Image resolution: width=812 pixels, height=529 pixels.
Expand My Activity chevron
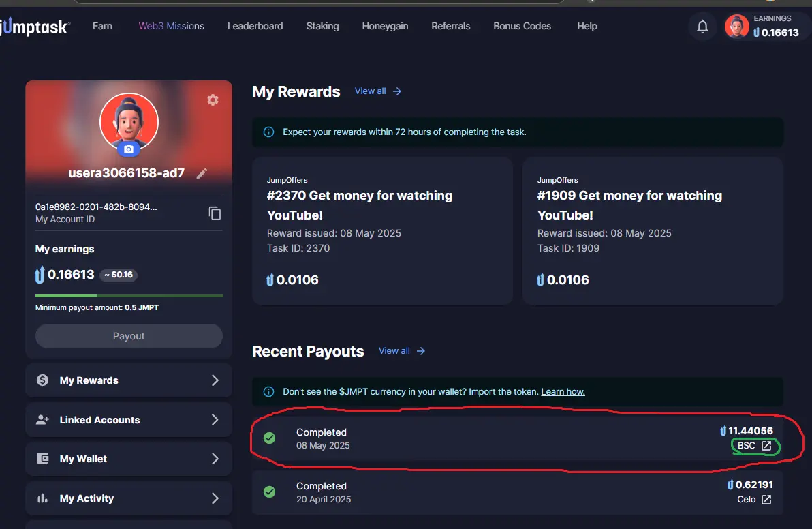pyautogui.click(x=215, y=498)
